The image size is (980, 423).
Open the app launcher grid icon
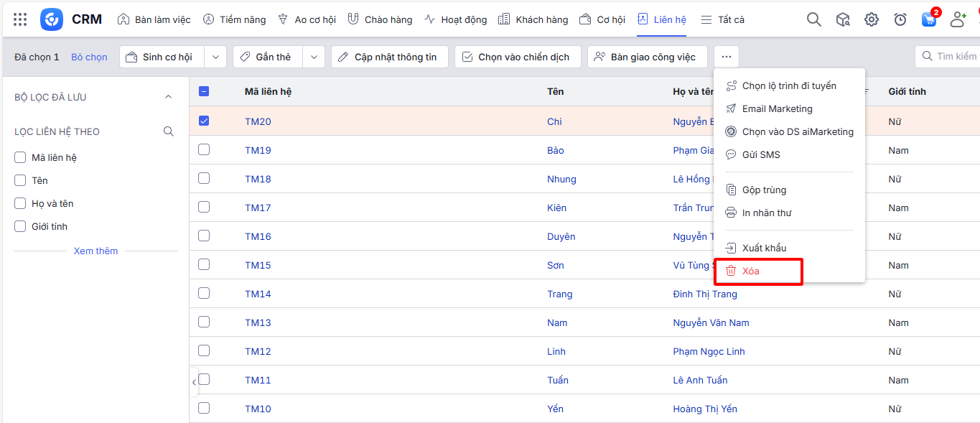(x=21, y=19)
